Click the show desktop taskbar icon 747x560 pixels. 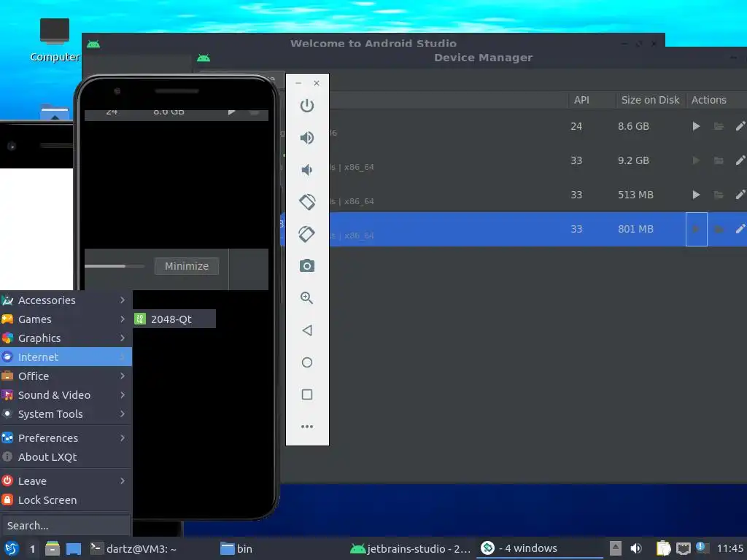pos(74,549)
